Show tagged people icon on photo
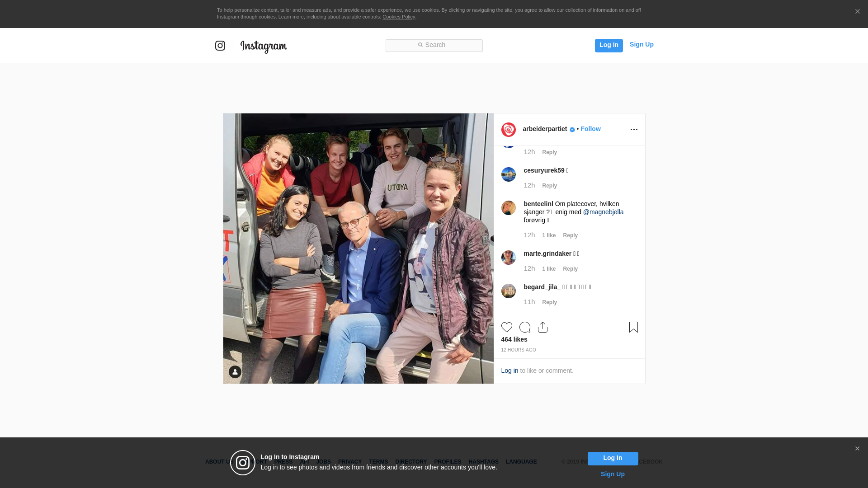 click(x=235, y=372)
